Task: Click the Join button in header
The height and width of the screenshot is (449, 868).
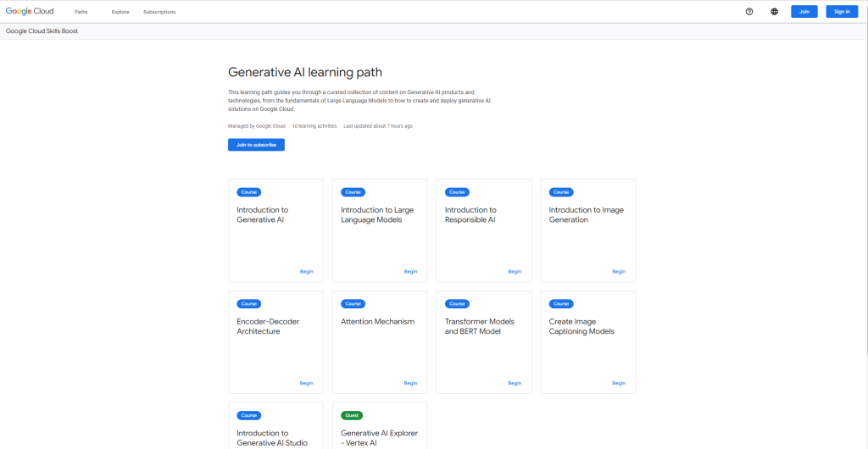Action: point(804,12)
